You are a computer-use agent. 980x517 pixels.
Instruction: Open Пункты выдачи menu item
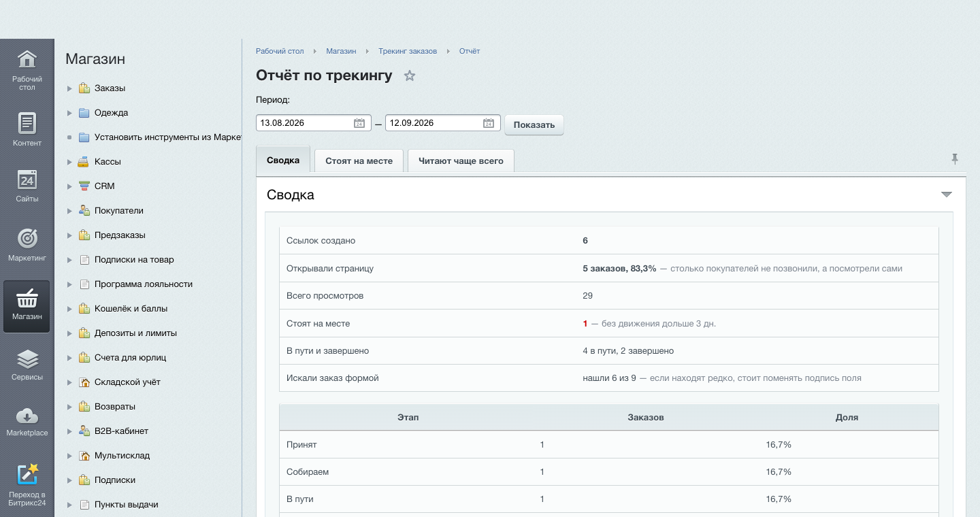(x=127, y=505)
